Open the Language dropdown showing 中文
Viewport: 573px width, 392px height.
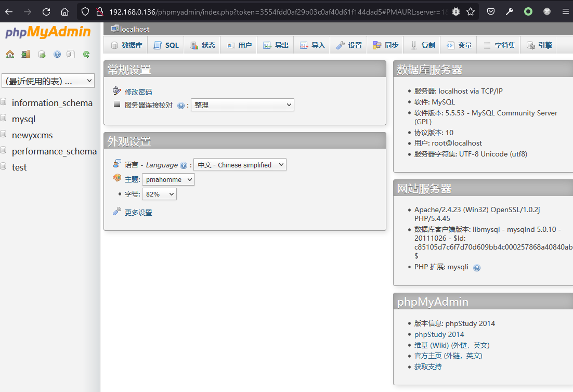[240, 165]
